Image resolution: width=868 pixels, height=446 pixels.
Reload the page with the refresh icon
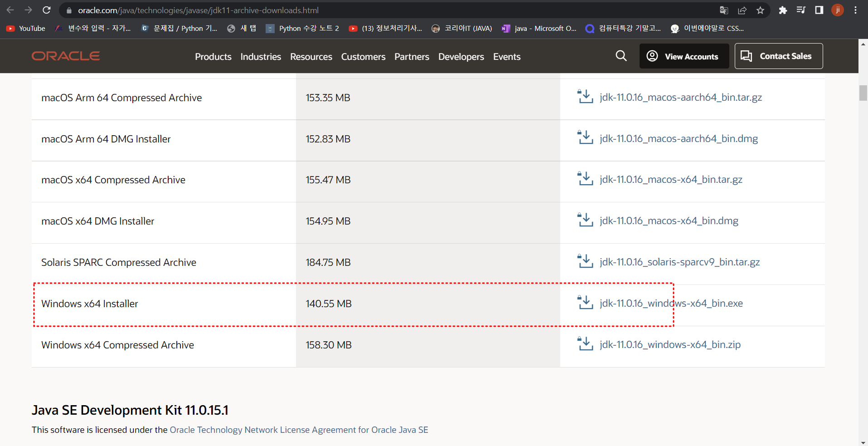46,10
